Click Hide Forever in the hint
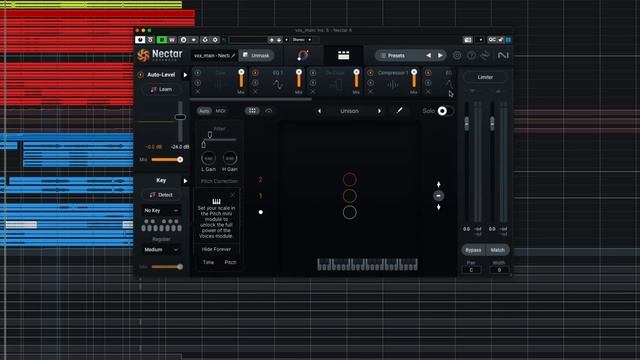Viewport: 640px width, 360px height. (x=216, y=249)
